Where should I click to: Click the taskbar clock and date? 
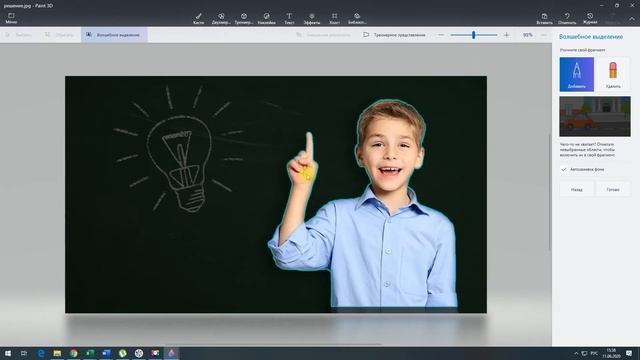[x=611, y=353]
